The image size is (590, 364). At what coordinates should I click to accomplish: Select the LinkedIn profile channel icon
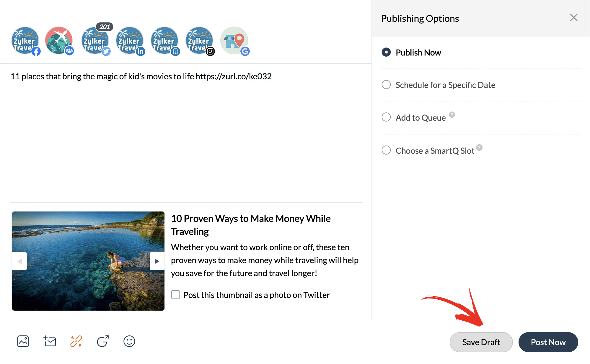[x=130, y=41]
